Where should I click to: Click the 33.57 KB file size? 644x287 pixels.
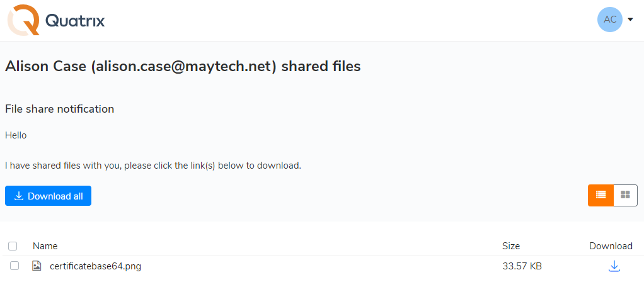click(x=522, y=266)
